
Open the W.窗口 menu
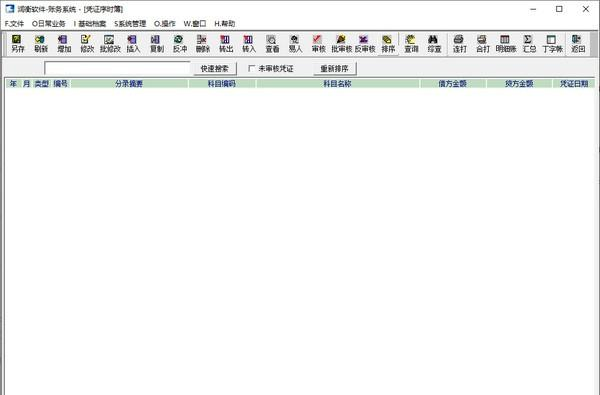[x=195, y=24]
